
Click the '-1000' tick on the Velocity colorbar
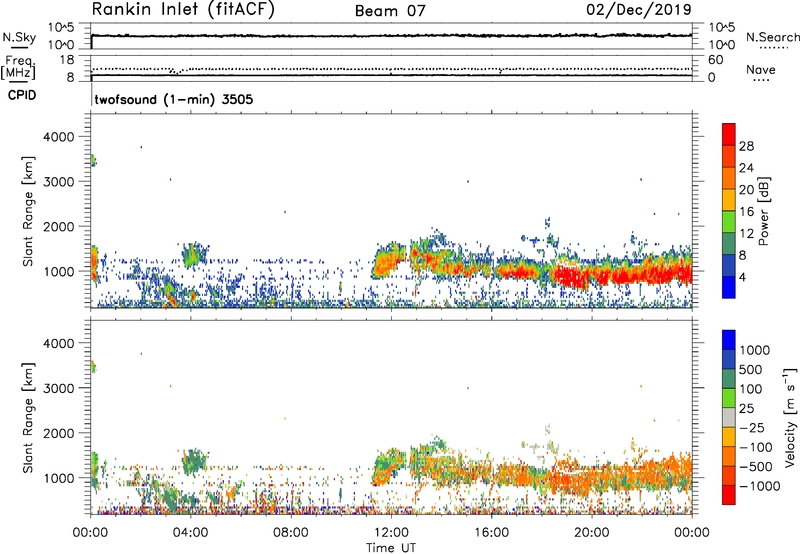click(x=760, y=486)
